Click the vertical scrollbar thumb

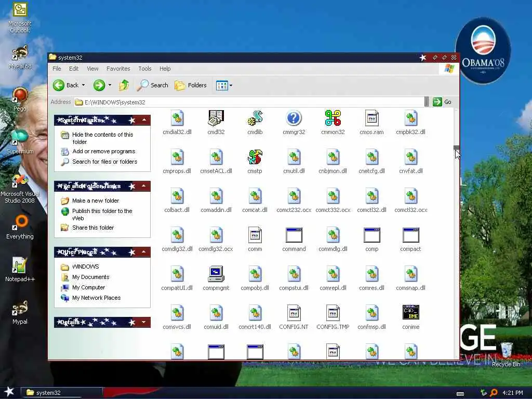[x=457, y=148]
